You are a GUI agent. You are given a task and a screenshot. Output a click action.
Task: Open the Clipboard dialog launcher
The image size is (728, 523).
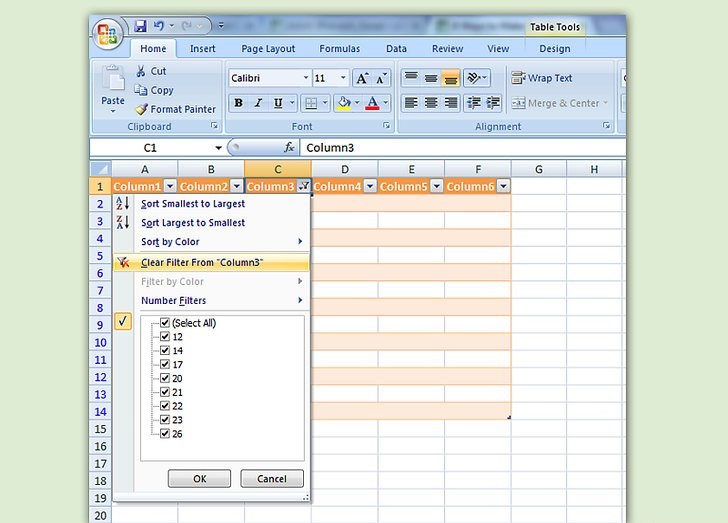(214, 125)
